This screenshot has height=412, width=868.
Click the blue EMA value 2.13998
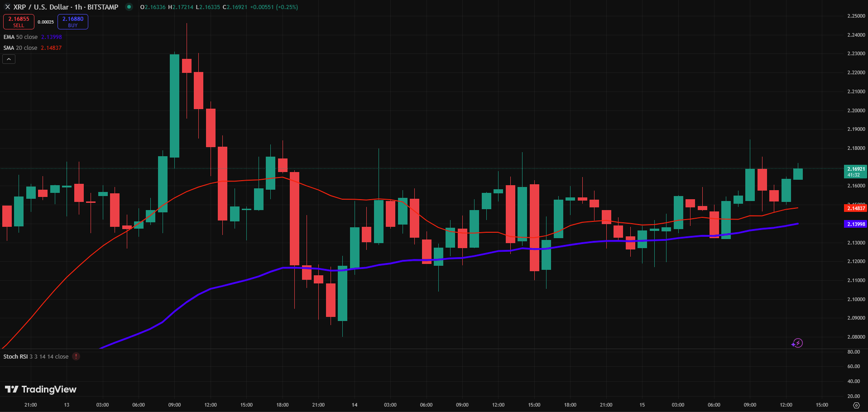tap(51, 37)
